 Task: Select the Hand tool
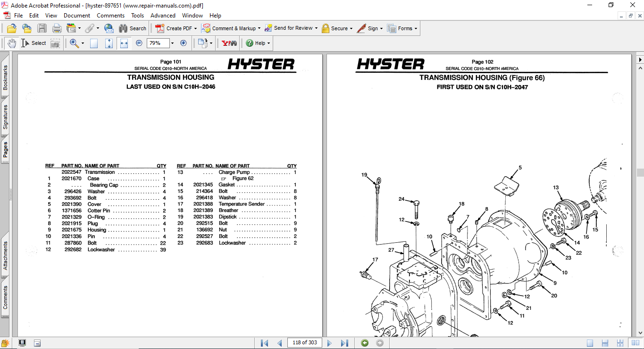(x=12, y=43)
